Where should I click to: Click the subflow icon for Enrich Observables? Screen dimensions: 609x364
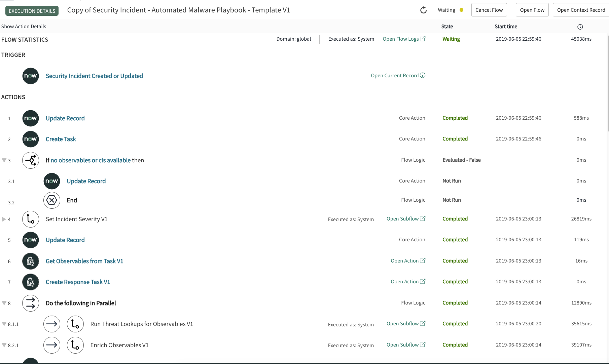pos(75,345)
